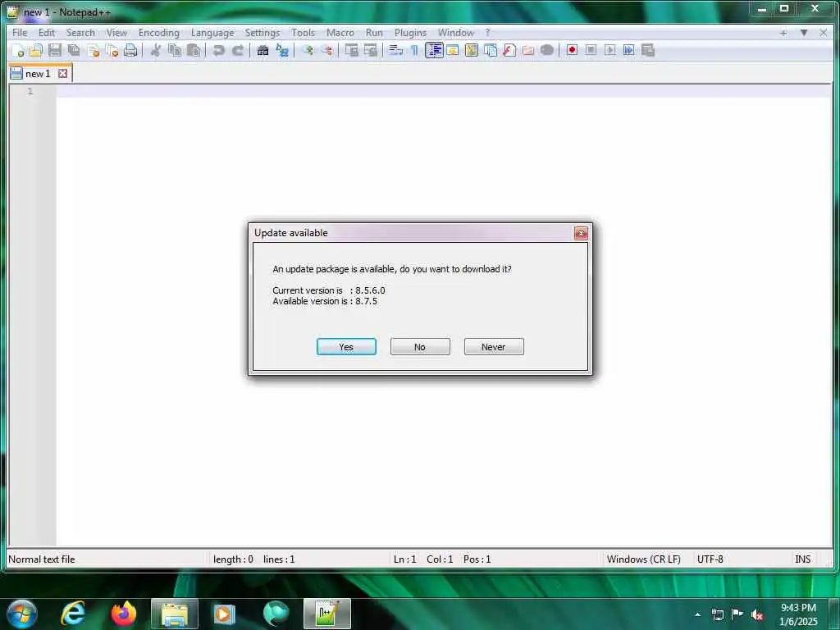840x630 pixels.
Task: Open the Define Your Language icon
Action: click(x=453, y=50)
